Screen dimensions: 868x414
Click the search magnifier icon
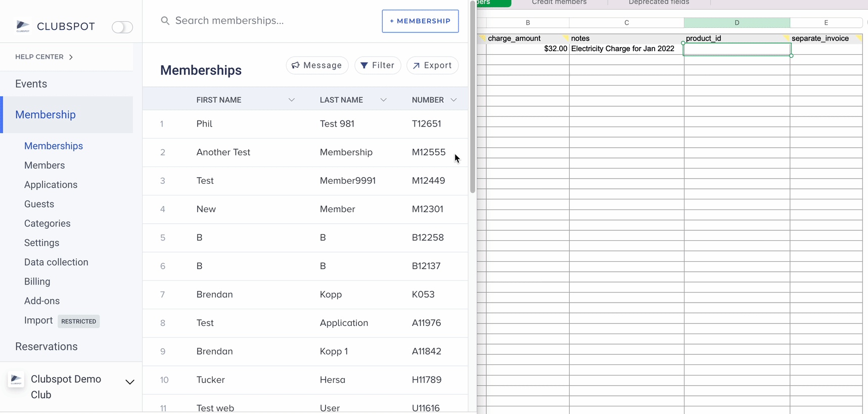pyautogui.click(x=165, y=21)
